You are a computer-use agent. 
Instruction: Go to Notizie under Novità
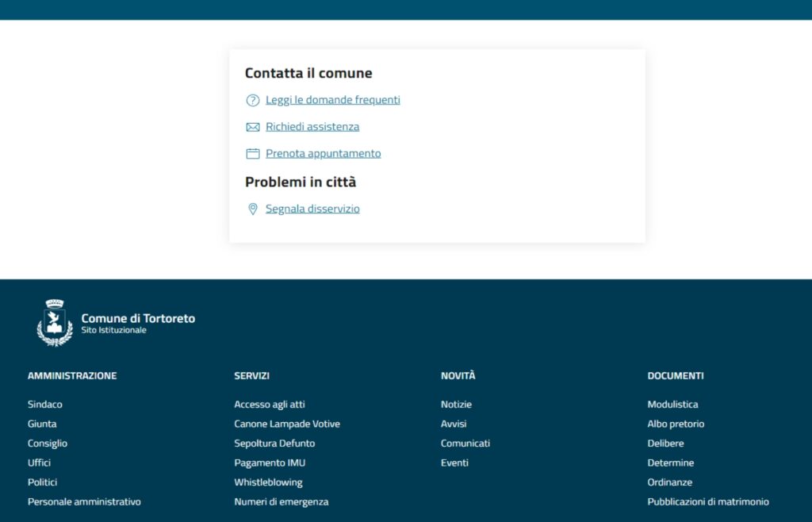[456, 405]
